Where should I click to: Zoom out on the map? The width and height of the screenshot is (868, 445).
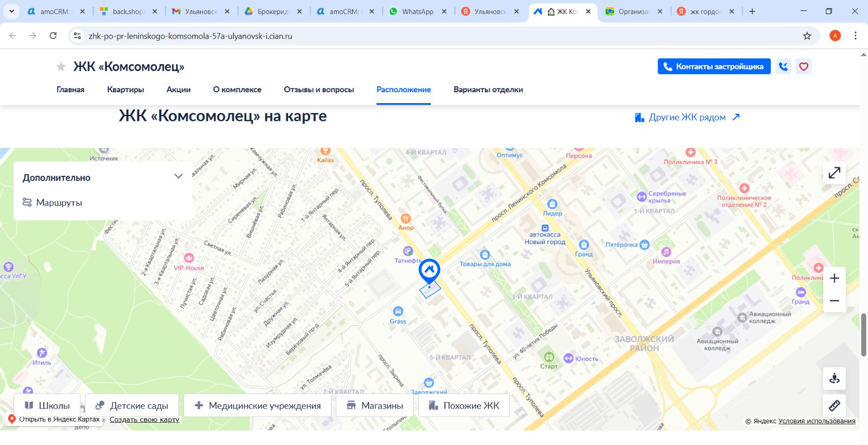click(834, 301)
